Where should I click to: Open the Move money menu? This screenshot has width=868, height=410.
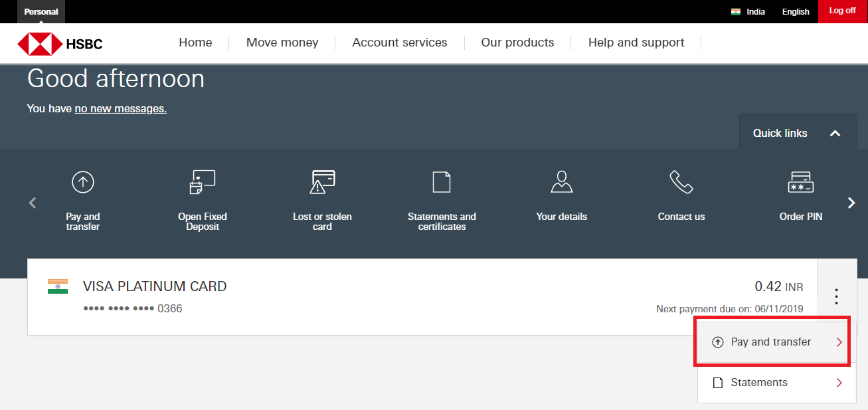tap(282, 43)
